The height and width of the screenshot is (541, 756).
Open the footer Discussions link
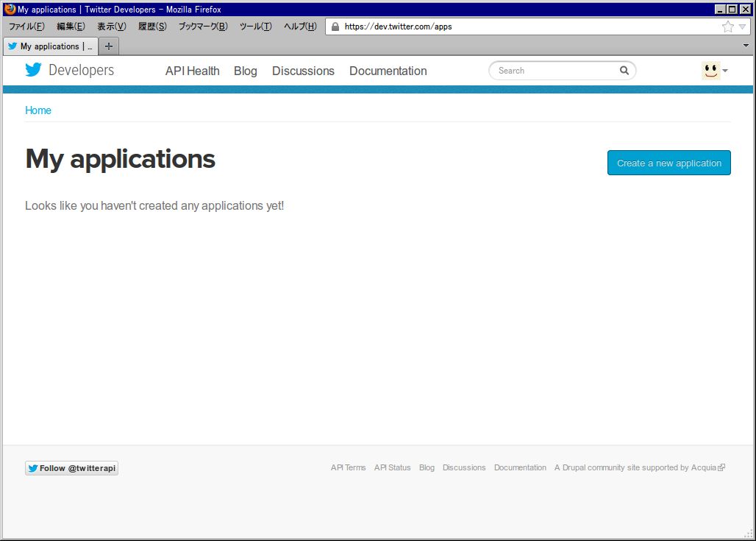pyautogui.click(x=464, y=467)
